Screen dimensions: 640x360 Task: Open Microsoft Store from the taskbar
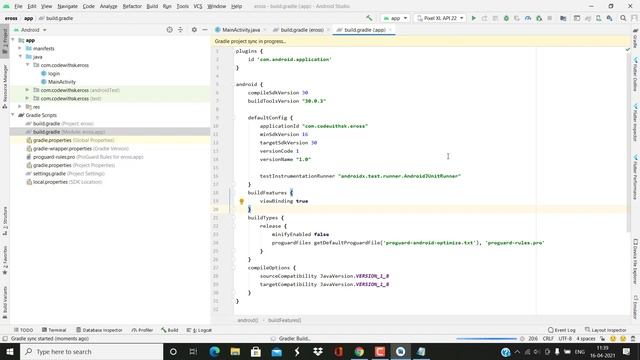[x=256, y=351]
